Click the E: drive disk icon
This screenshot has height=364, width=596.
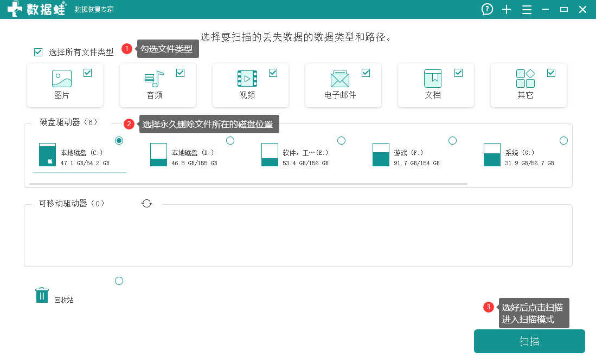(x=270, y=154)
